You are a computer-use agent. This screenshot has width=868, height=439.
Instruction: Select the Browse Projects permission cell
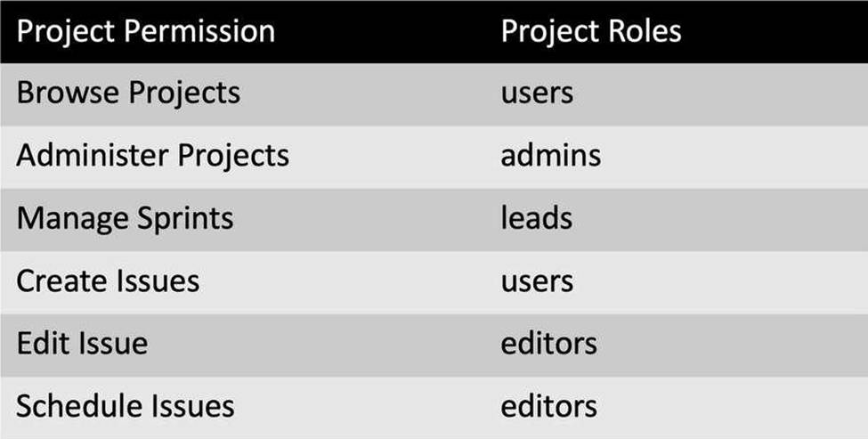click(128, 93)
